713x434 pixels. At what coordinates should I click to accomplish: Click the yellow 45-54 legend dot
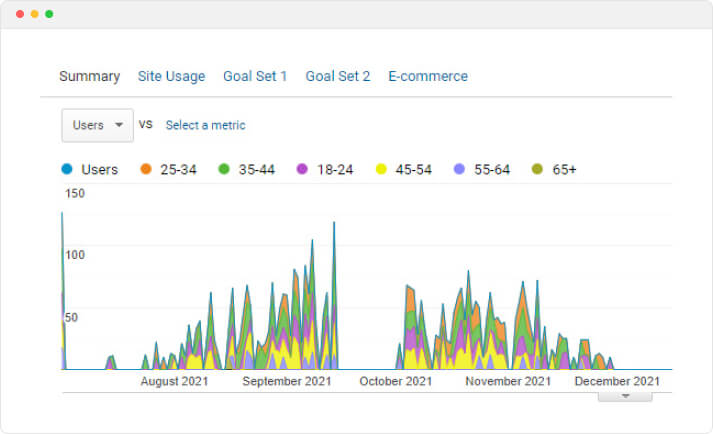[x=381, y=169]
